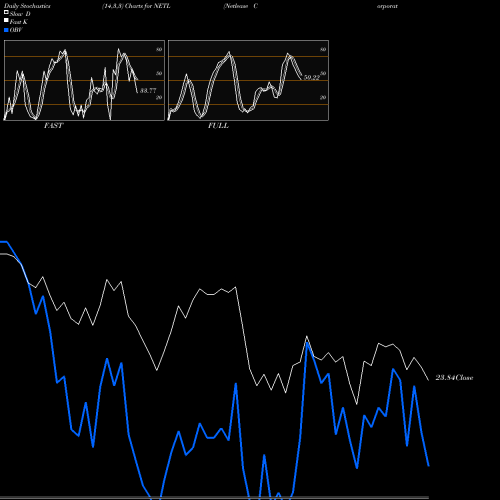Click the 'FULL' chart caption
Image resolution: width=500 pixels, height=500 pixels.
(x=218, y=126)
